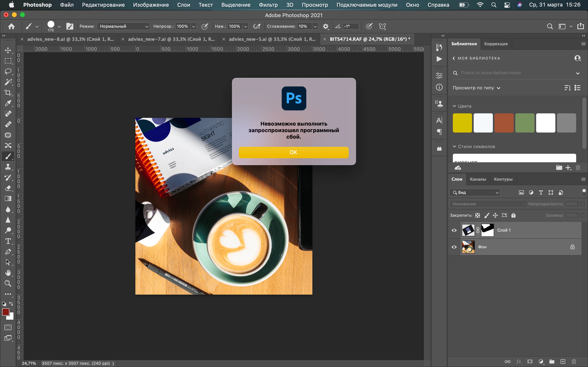Select the Eraser tool
This screenshot has height=367, width=588.
click(x=8, y=188)
